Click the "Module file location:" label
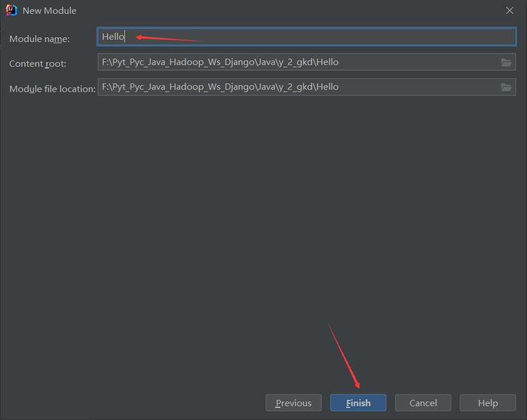Image resolution: width=527 pixels, height=420 pixels. click(x=52, y=89)
